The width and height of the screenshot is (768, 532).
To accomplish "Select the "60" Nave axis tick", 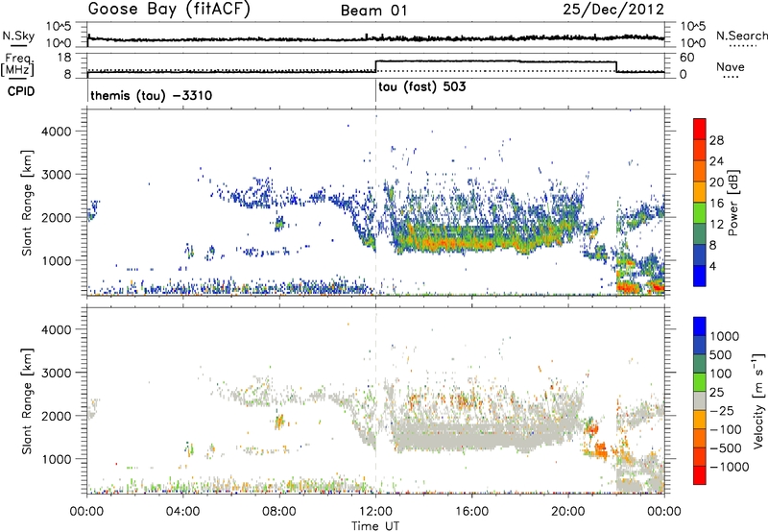I will 687,58.
